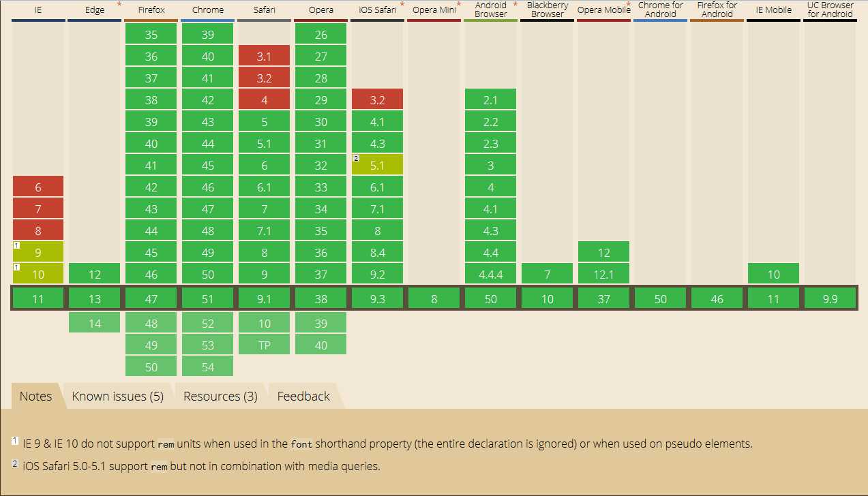Select UC Browser for Android 9.9 cell

point(830,299)
